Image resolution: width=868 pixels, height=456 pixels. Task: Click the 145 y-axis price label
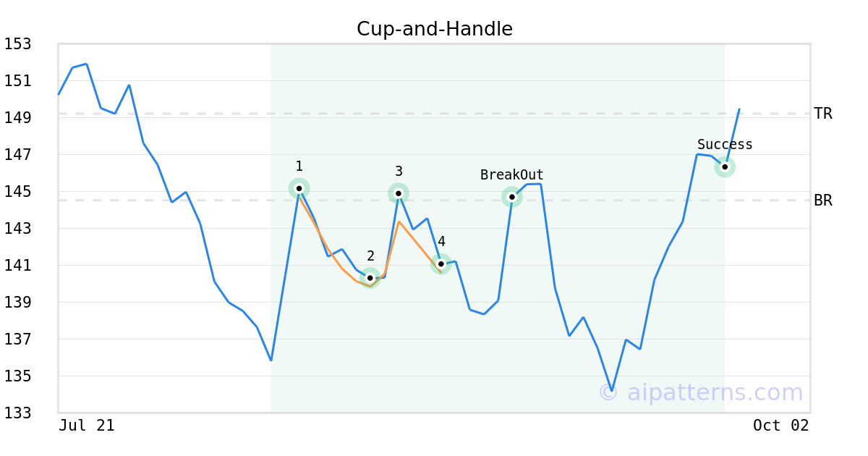click(17, 192)
